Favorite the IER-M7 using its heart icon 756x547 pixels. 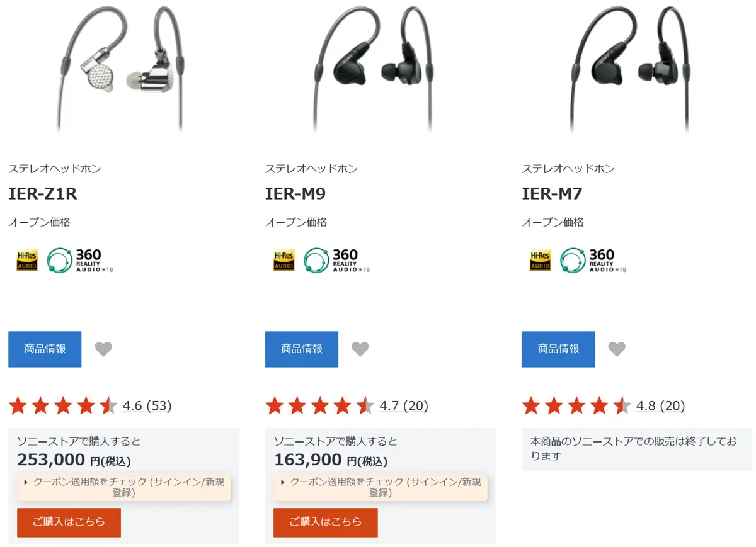click(617, 349)
